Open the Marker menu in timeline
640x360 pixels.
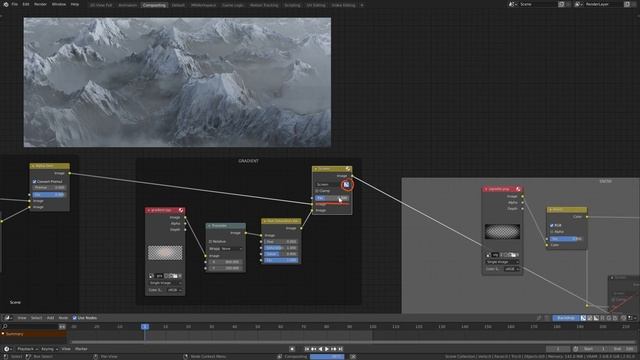click(81, 349)
